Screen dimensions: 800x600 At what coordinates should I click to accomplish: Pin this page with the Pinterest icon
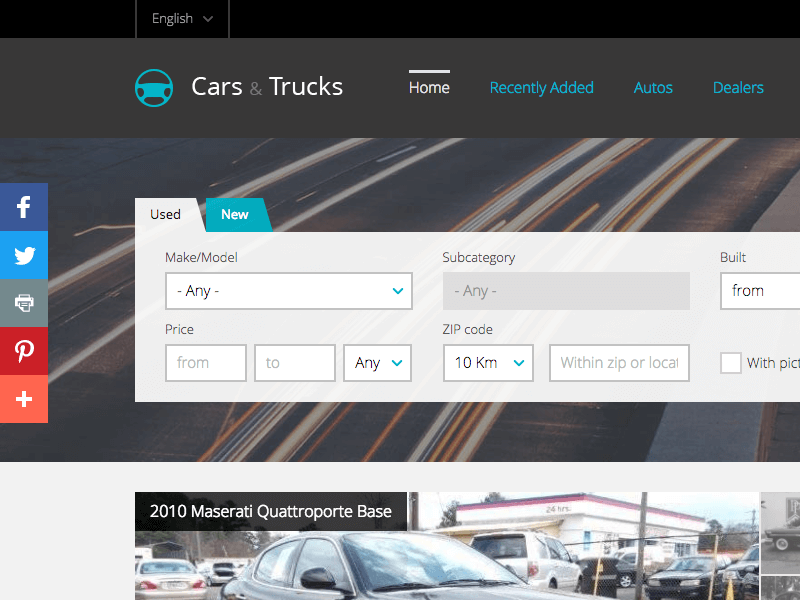point(24,351)
